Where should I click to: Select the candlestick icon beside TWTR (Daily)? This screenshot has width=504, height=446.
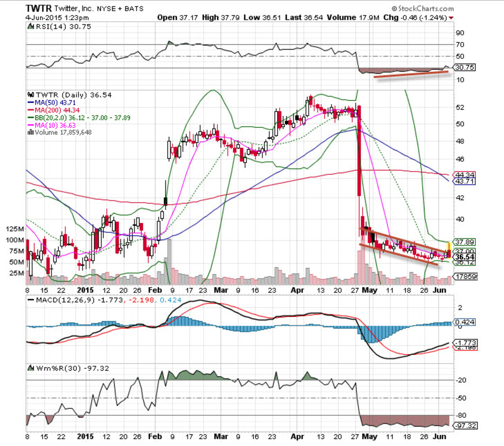(x=31, y=95)
